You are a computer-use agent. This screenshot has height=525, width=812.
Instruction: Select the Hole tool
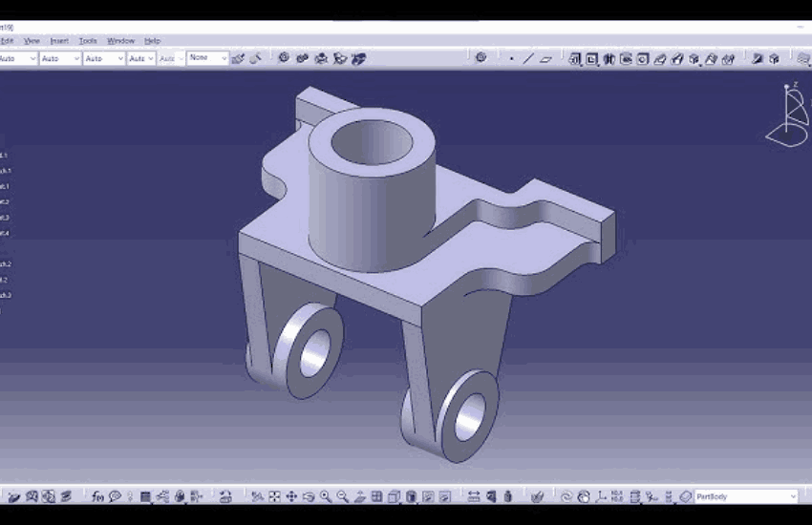643,59
